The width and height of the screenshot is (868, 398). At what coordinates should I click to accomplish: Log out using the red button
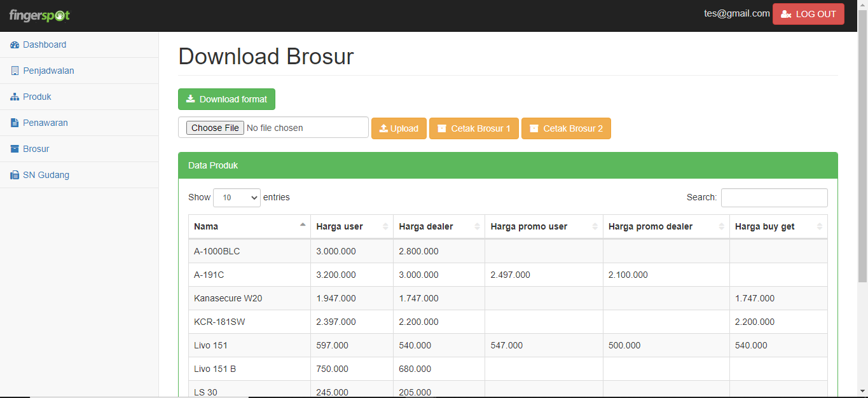point(808,14)
